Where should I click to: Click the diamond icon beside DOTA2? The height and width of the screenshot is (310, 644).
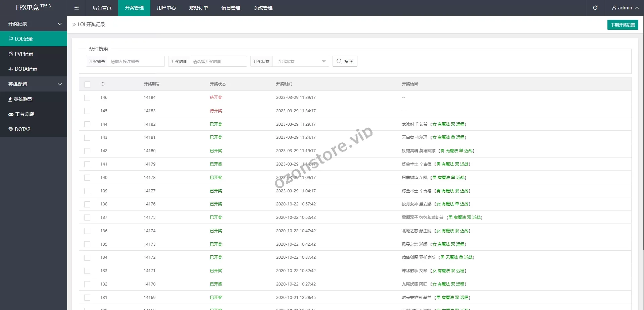(x=11, y=129)
